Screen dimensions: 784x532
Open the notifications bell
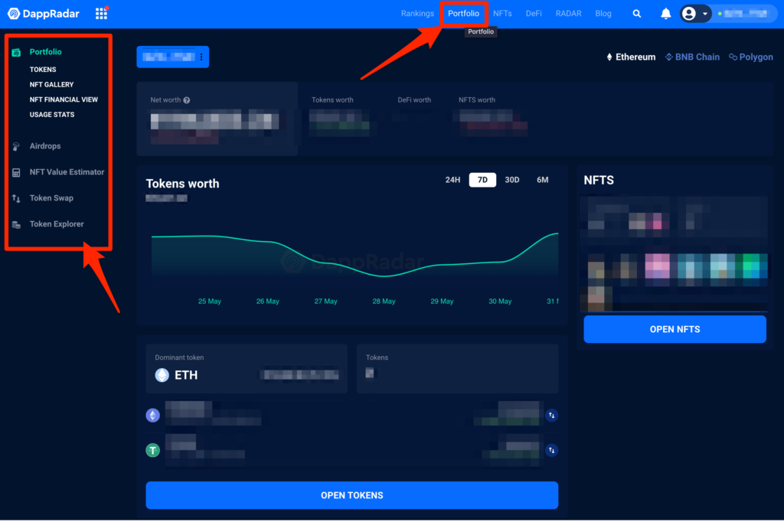[665, 14]
